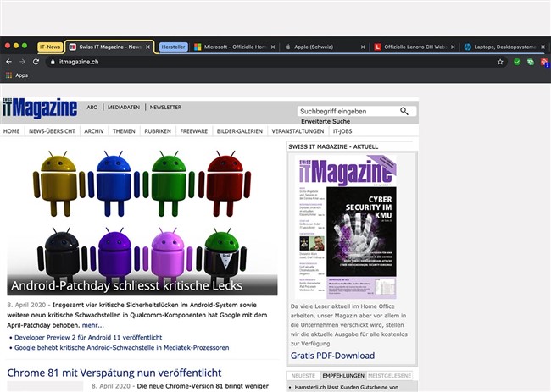Close the HP Laptops tab

543,47
